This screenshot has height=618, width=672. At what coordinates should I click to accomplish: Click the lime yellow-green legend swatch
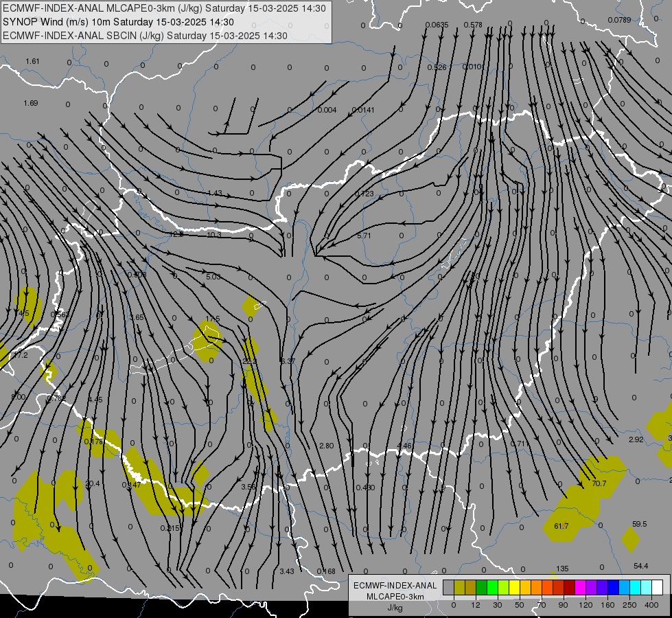click(503, 588)
